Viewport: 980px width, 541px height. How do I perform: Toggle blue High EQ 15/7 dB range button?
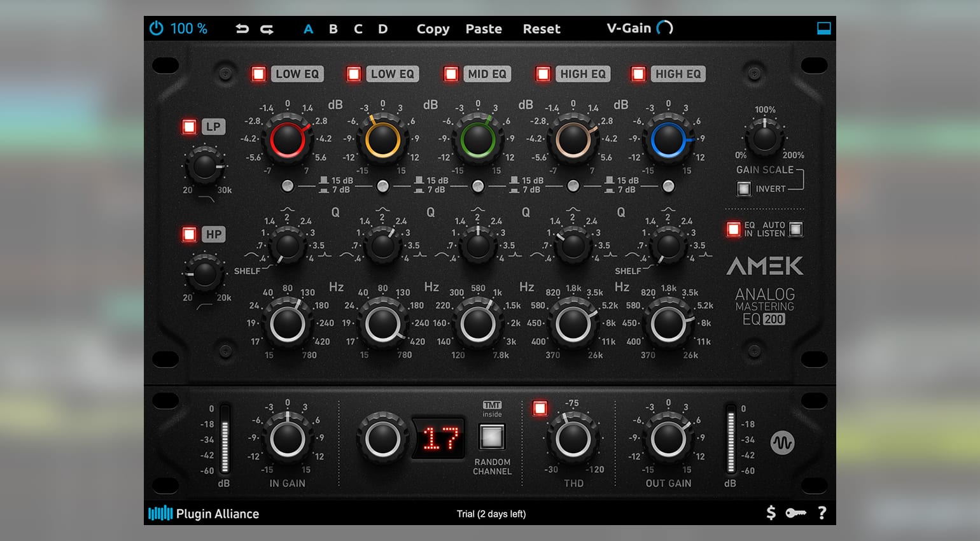[x=668, y=186]
